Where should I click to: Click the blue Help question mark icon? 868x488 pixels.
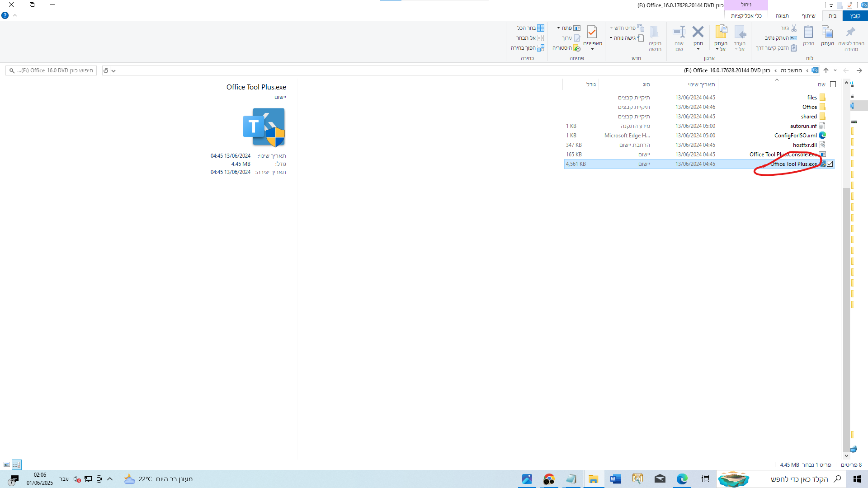click(5, 15)
